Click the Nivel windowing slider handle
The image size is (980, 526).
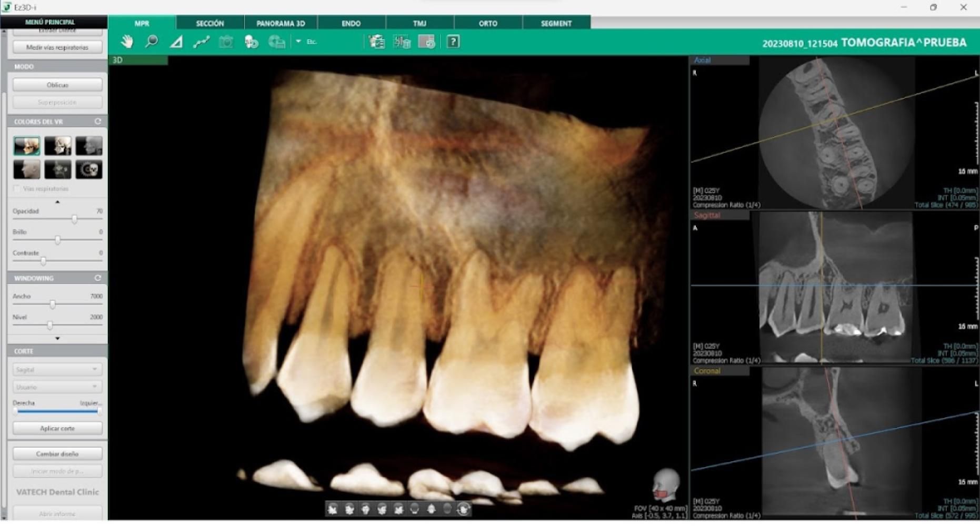(x=49, y=325)
